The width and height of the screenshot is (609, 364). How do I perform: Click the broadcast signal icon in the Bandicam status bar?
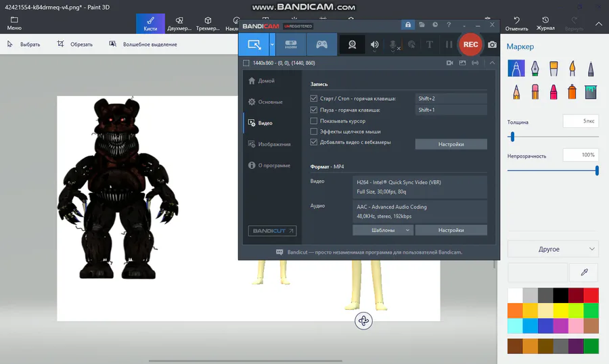point(475,63)
